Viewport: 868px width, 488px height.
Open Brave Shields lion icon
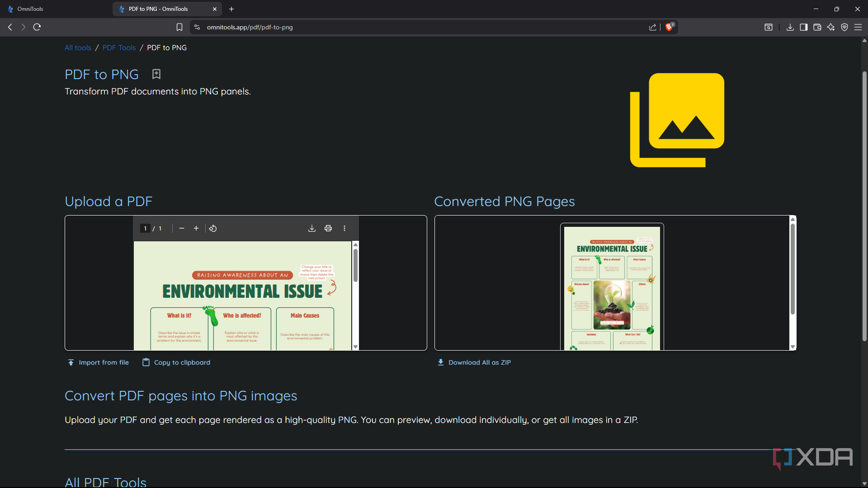[670, 27]
